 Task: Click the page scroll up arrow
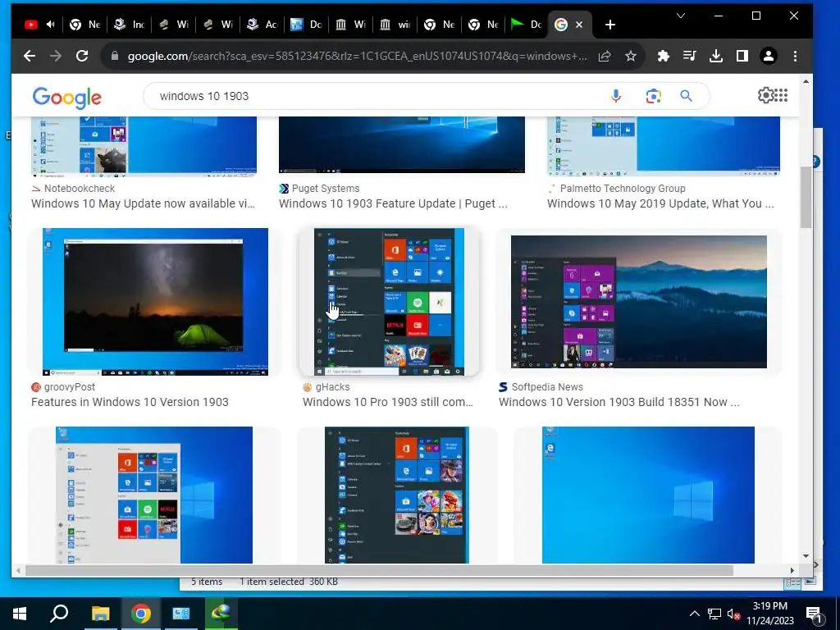tap(806, 81)
